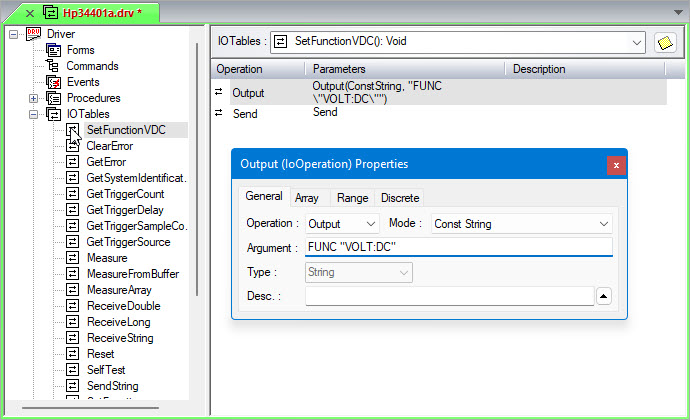Click the Forms node icon in tree
Viewport: 690px width, 420px height.
[53, 50]
